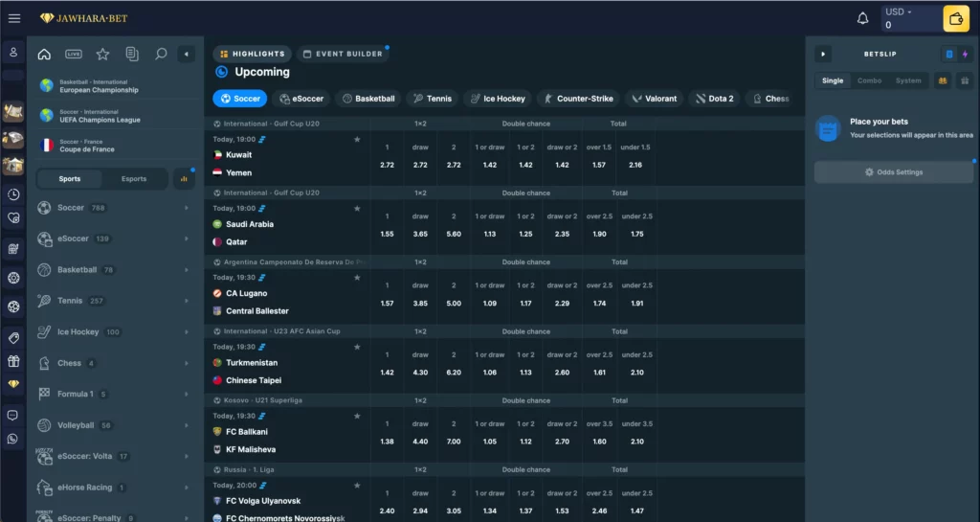The height and width of the screenshot is (522, 980).
Task: Open the betslip book icon
Action: click(943, 80)
